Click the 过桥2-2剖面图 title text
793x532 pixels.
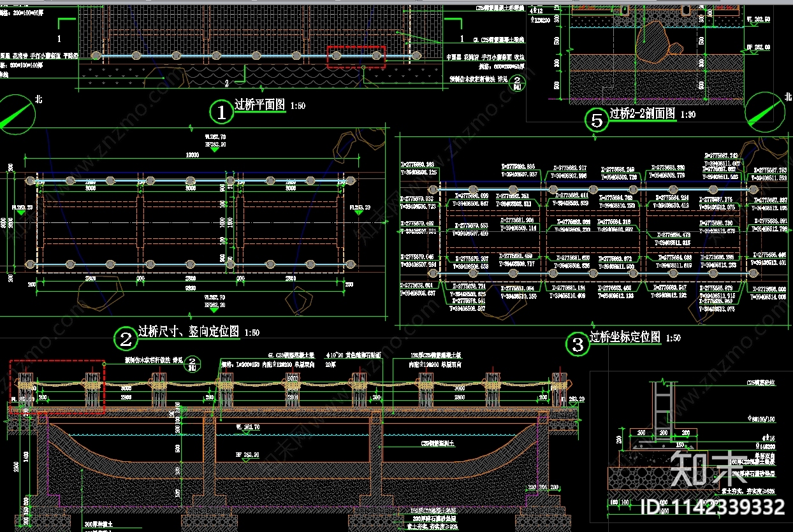[x=642, y=113]
